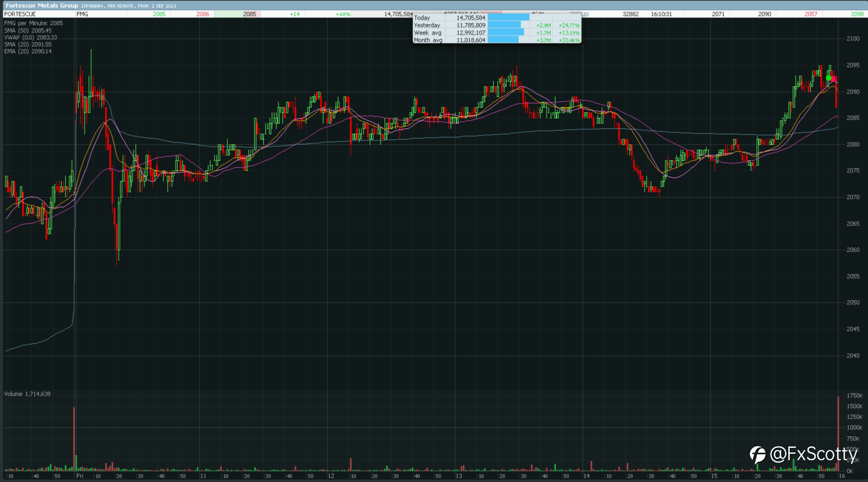Click the +.68% percent change value
This screenshot has height=482, width=868.
(343, 14)
